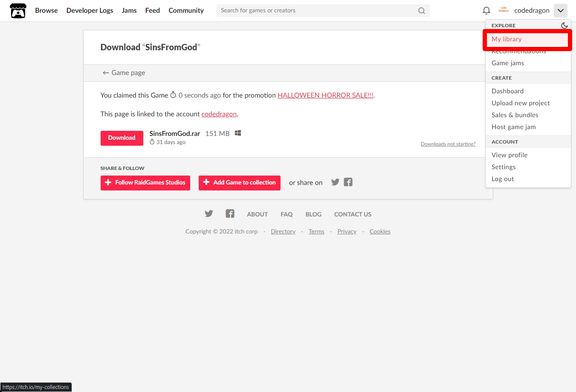Open the Directory footer link

283,231
